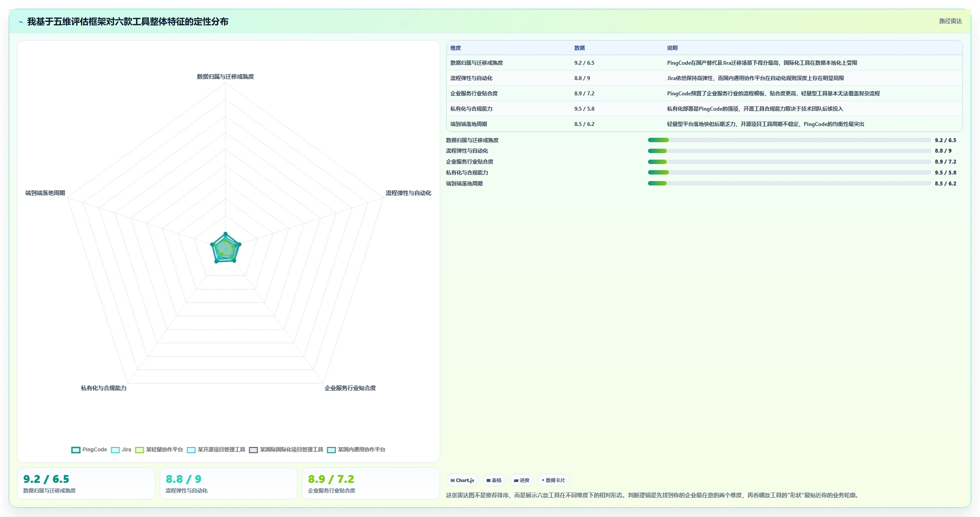Screen dimensions: 980x517
Task: Click progress bar for 企业服务行业贴合度
Action: coord(789,162)
